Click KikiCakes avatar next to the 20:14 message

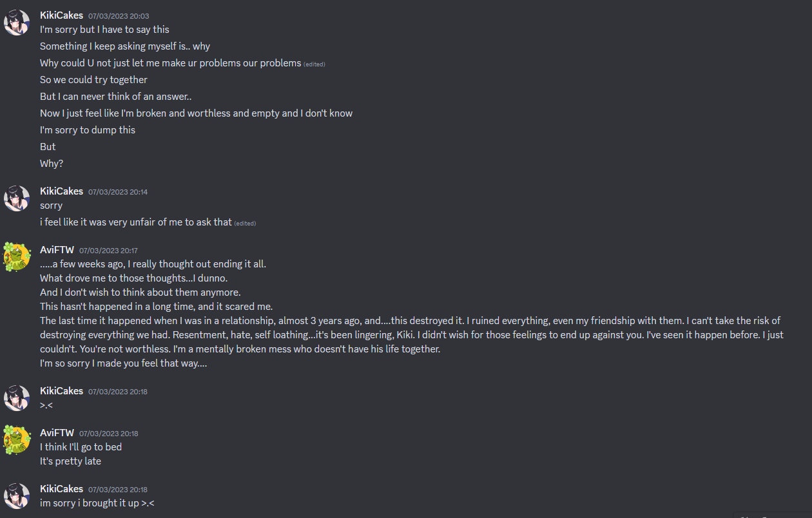tap(17, 198)
